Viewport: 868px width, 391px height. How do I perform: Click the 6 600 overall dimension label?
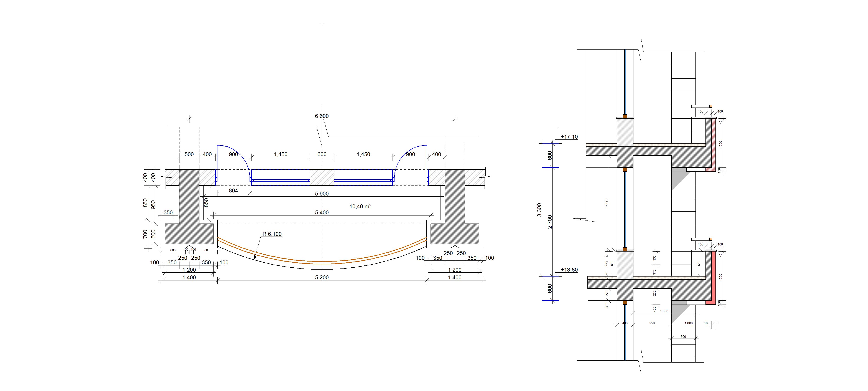(321, 116)
